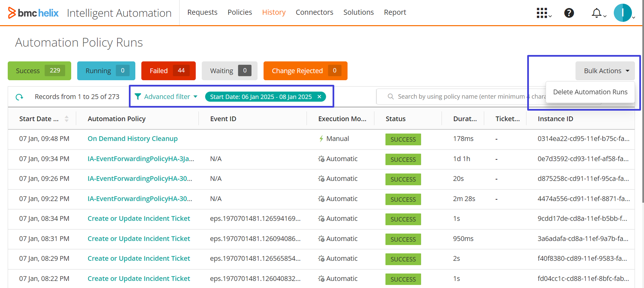Collapse the Bulk Actions dropdown
Image resolution: width=644 pixels, height=288 pixels.
tap(605, 71)
